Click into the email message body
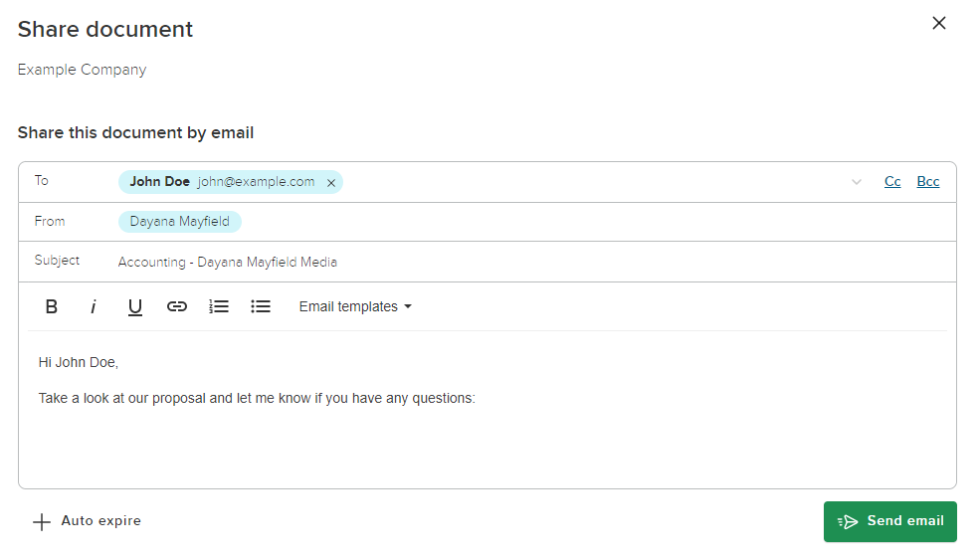980x560 pixels. coord(488,438)
